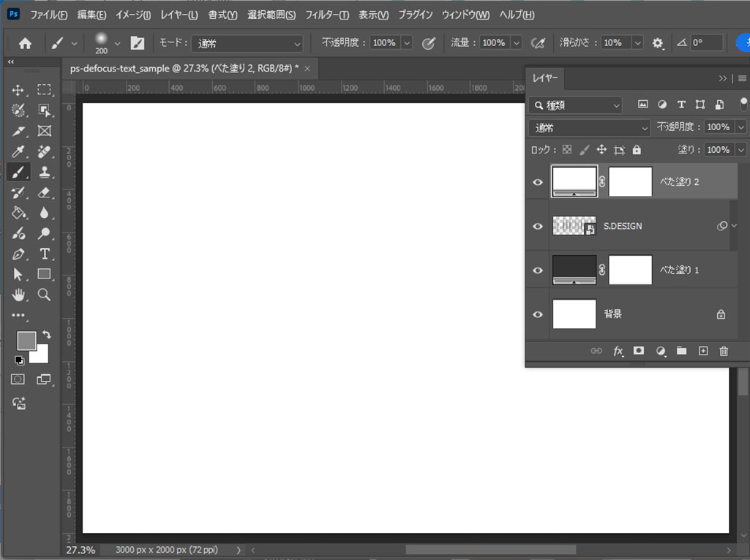Open brush settings gear for smoothing options

(658, 43)
